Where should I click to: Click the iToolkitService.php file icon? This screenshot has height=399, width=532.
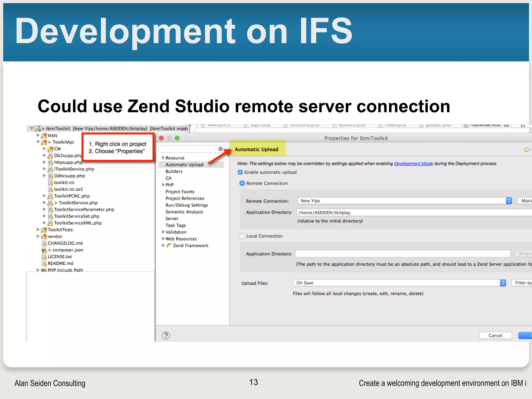(50, 169)
